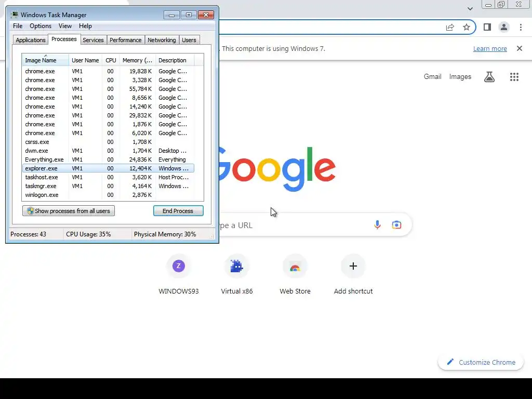Select the Everything.exe process
Viewport: 532px width, 399px height.
(x=108, y=159)
